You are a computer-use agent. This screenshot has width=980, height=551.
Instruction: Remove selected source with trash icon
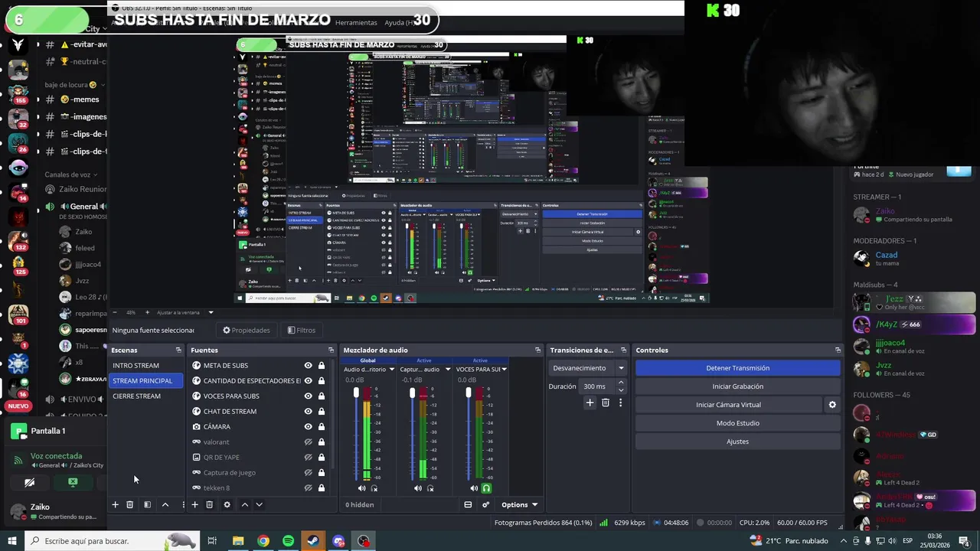[209, 504]
